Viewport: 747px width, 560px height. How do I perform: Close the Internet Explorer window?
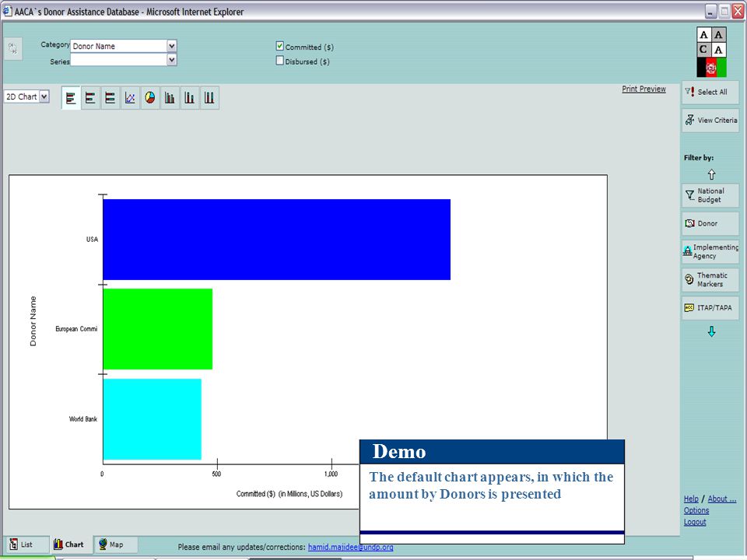click(738, 12)
